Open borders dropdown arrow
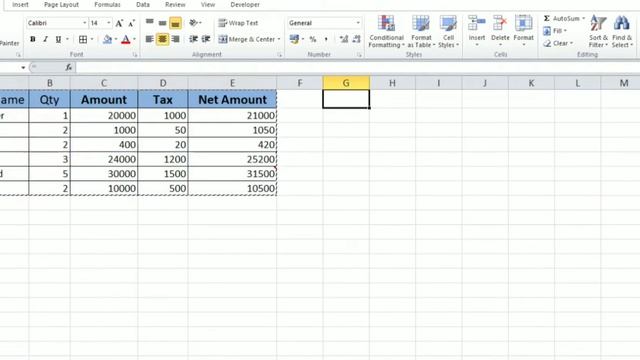Image resolution: width=640 pixels, height=360 pixels. [x=92, y=39]
